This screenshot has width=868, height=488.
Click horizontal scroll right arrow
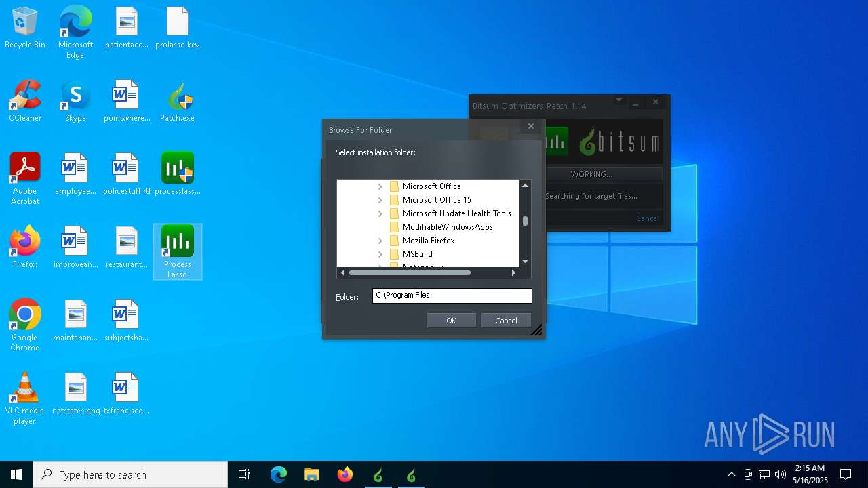pos(513,272)
